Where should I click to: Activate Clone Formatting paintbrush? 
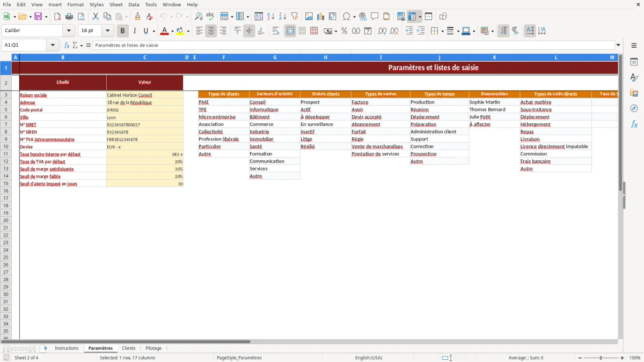[138, 17]
